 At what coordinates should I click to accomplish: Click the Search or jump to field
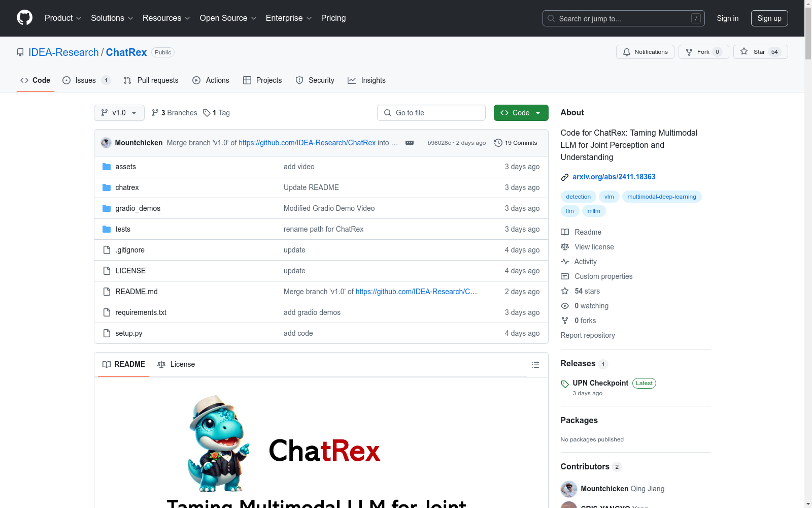(624, 18)
